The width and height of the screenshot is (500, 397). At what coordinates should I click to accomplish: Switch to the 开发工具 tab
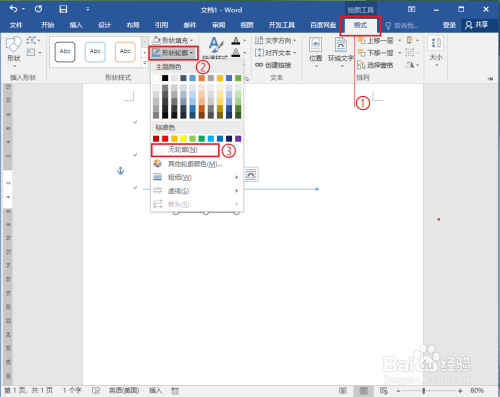pos(282,25)
